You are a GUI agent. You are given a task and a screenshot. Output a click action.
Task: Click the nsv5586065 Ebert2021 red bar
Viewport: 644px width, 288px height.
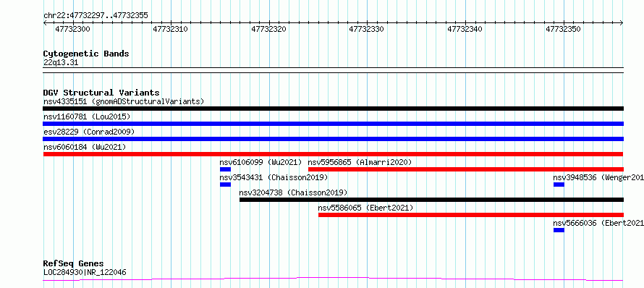tap(470, 215)
